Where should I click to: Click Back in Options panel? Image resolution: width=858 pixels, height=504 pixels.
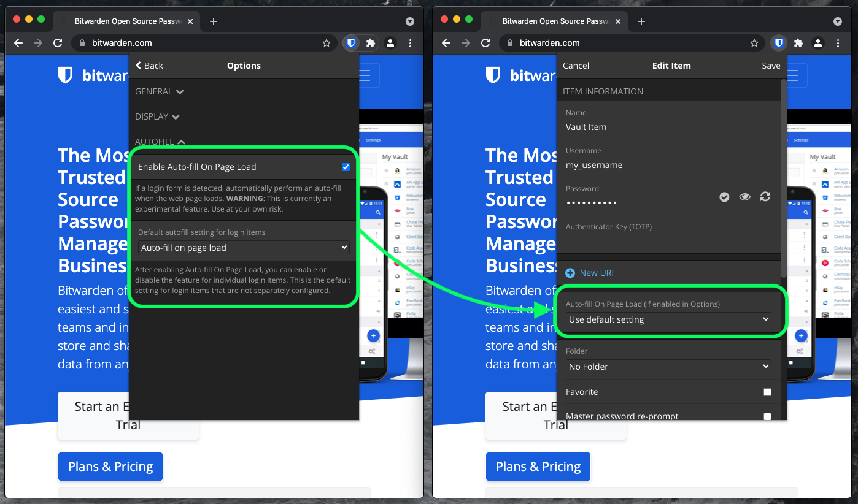149,66
